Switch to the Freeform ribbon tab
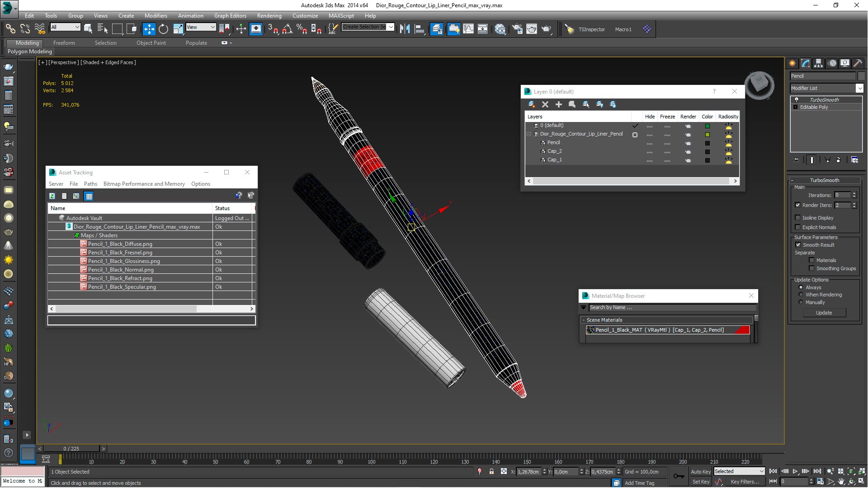Image resolution: width=868 pixels, height=488 pixels. tap(64, 43)
